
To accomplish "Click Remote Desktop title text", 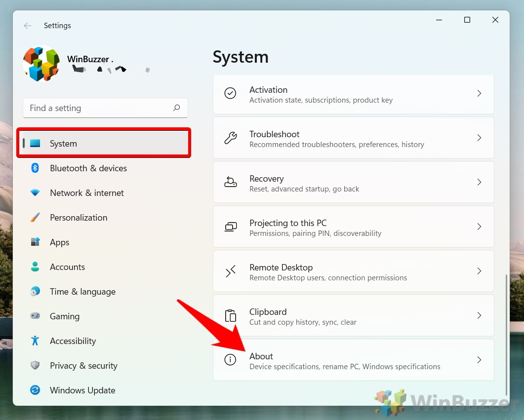I will tap(281, 267).
